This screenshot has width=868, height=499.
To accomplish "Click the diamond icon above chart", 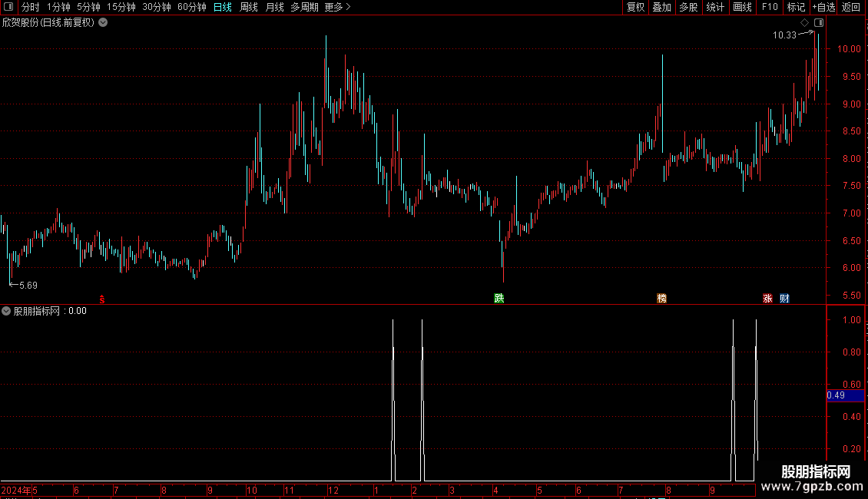I will pyautogui.click(x=805, y=23).
